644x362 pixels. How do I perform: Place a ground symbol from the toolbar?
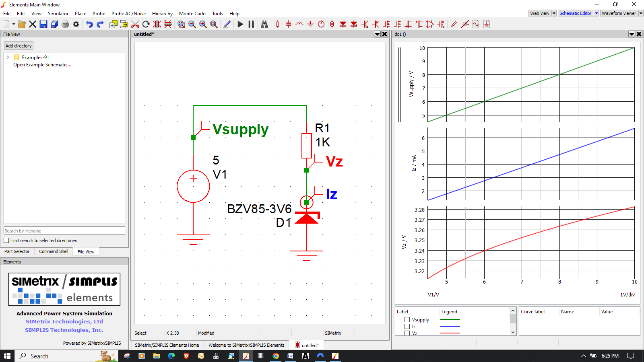coord(310,24)
